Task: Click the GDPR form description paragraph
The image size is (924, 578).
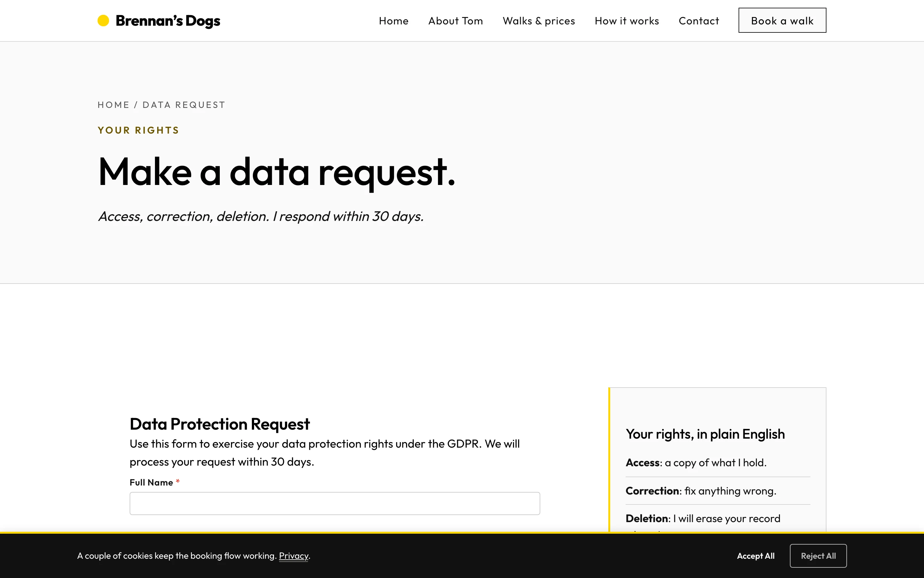Action: [x=325, y=453]
